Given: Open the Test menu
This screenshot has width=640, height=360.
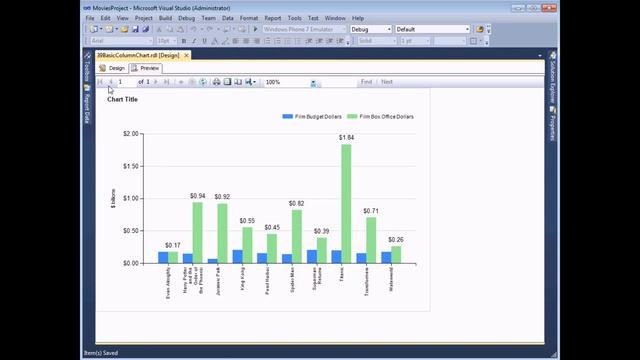Looking at the screenshot, I should coord(313,18).
